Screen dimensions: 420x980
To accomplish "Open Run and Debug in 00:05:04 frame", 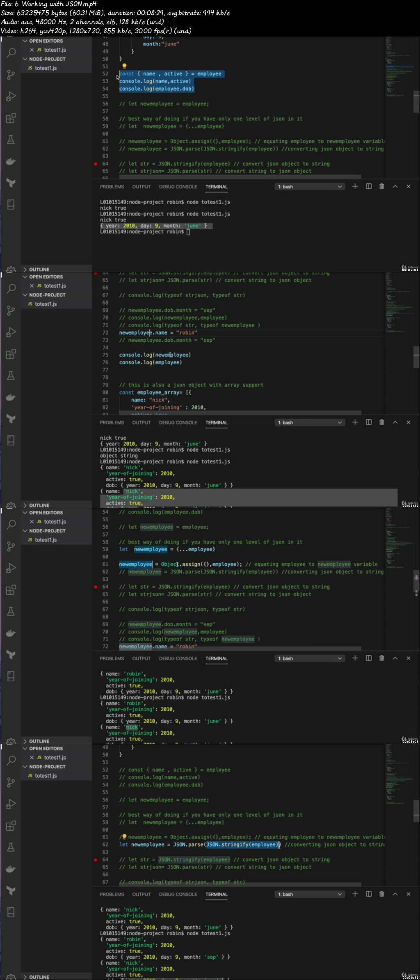I will point(11,568).
